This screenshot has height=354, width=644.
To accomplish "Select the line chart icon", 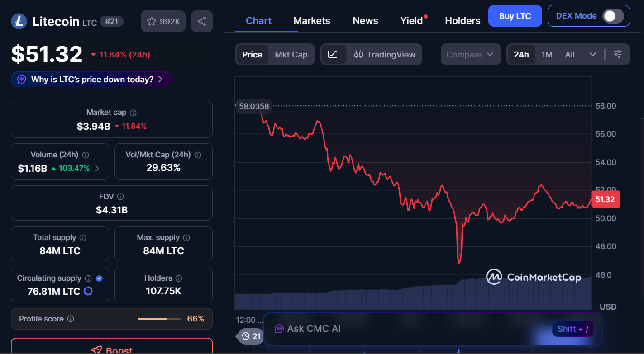I will pos(333,55).
